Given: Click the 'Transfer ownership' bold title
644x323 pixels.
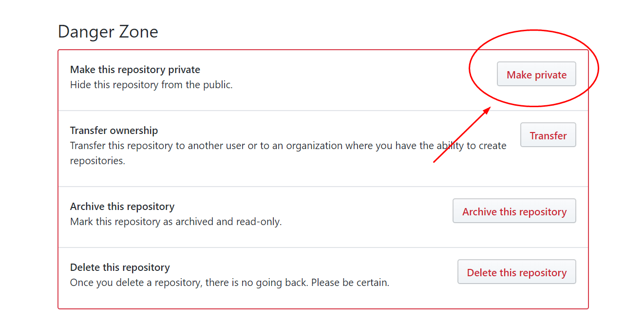Looking at the screenshot, I should click(x=114, y=131).
